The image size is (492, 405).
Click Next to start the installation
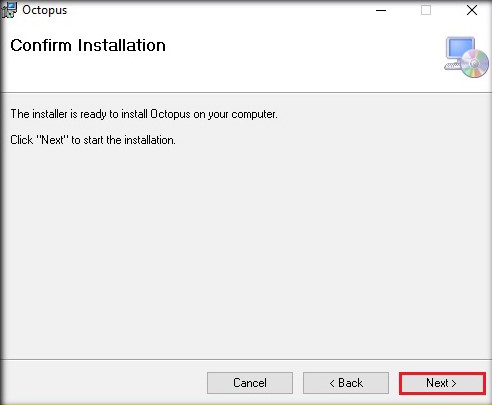click(x=442, y=383)
